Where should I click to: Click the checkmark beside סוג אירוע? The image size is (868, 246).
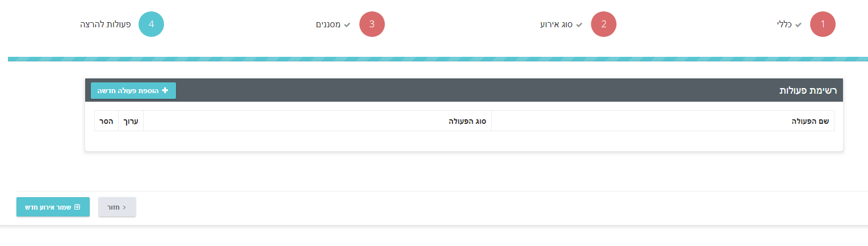point(579,25)
